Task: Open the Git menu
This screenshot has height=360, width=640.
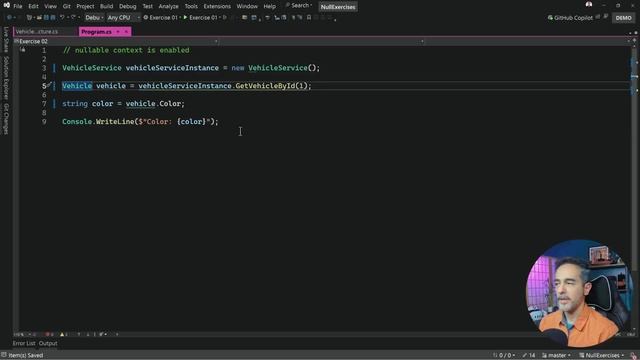Action: point(67,6)
